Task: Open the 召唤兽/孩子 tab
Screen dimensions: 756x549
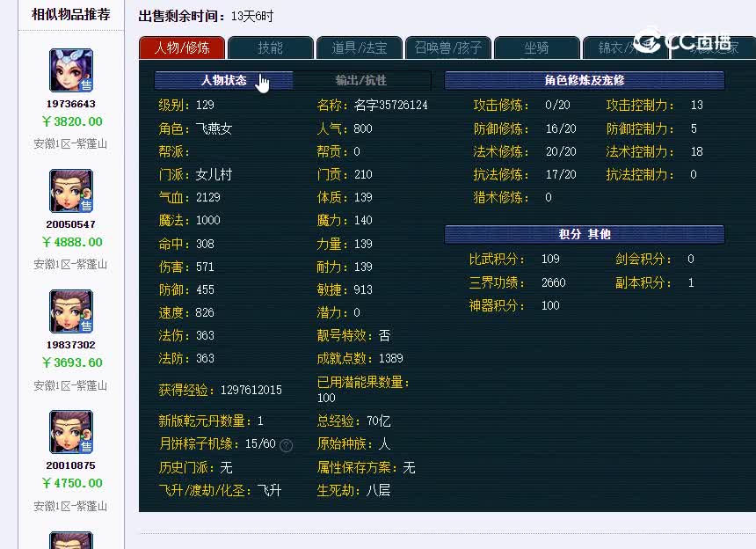Action: point(448,48)
